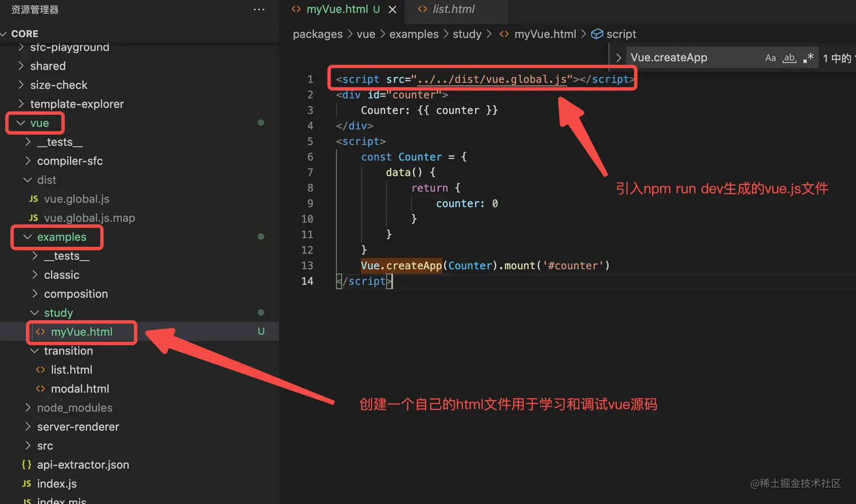The image size is (856, 504).
Task: Click the HTML icon on list.html tab
Action: tap(422, 9)
